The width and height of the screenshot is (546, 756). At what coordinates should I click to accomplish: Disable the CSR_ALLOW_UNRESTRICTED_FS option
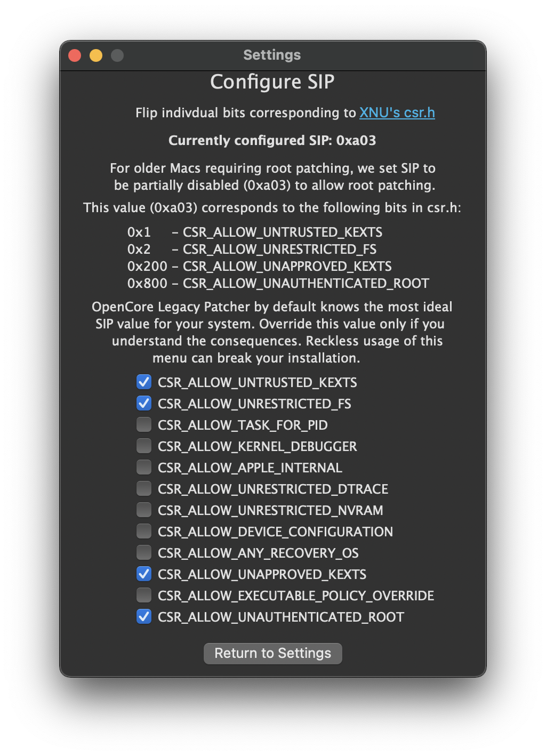click(x=144, y=404)
